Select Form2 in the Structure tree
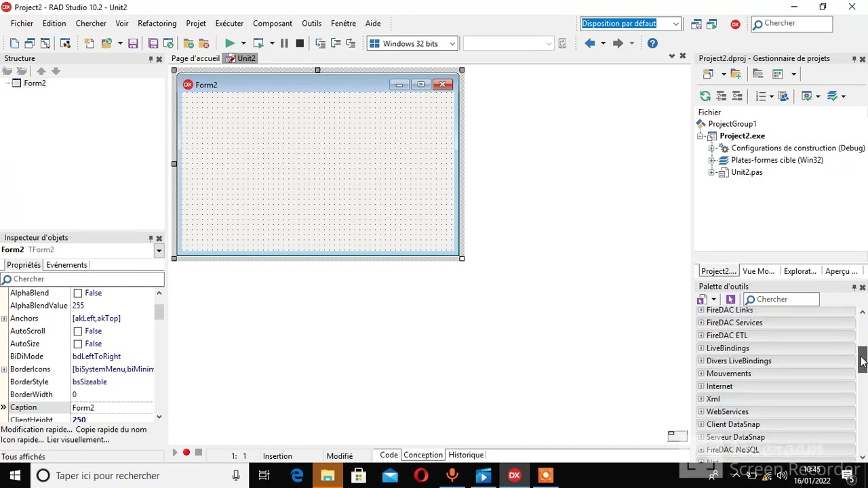Image resolution: width=868 pixels, height=488 pixels. [x=35, y=83]
